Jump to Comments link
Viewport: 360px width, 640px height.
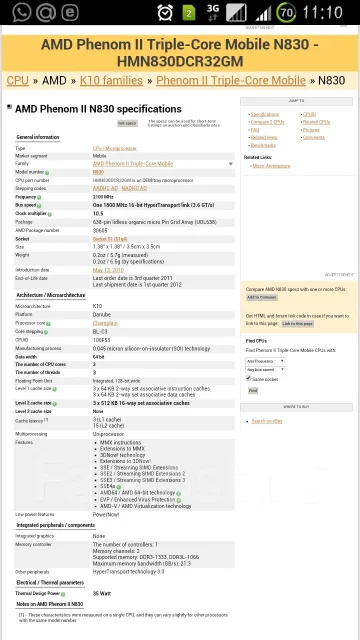click(314, 138)
